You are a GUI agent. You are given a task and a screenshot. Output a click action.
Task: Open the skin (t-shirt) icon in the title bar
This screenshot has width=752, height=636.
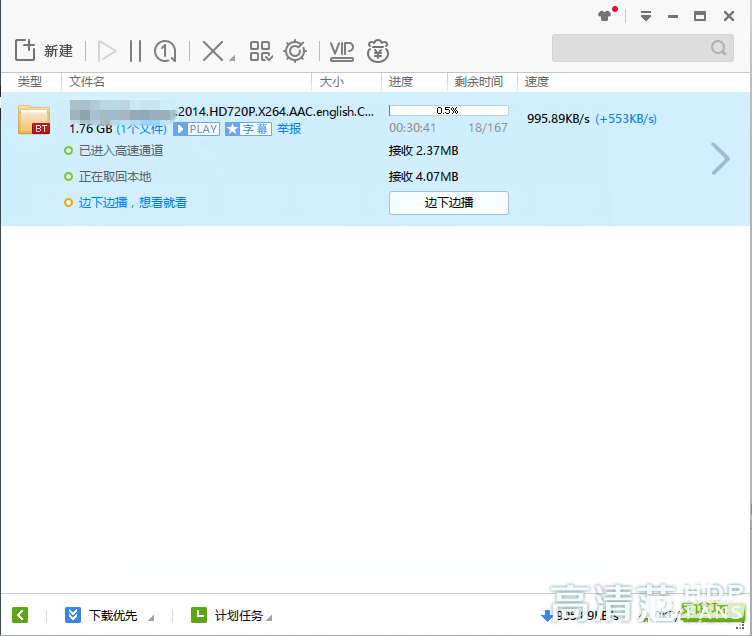(605, 16)
